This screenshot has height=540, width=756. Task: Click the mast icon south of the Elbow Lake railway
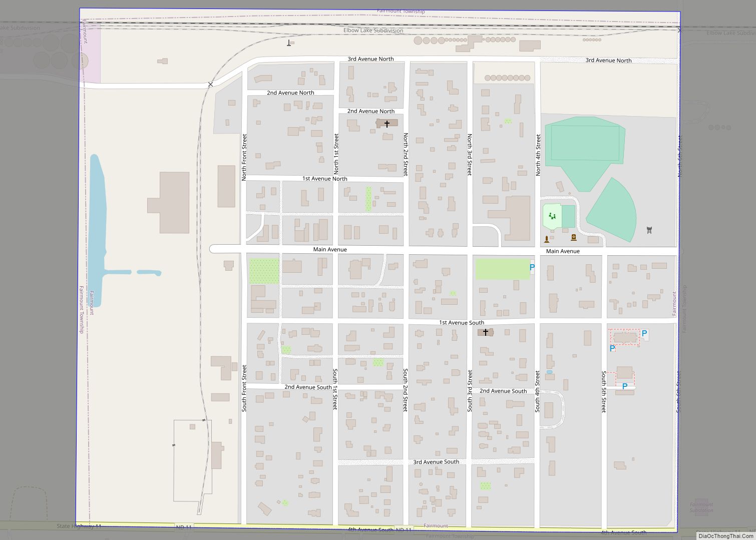tap(289, 43)
